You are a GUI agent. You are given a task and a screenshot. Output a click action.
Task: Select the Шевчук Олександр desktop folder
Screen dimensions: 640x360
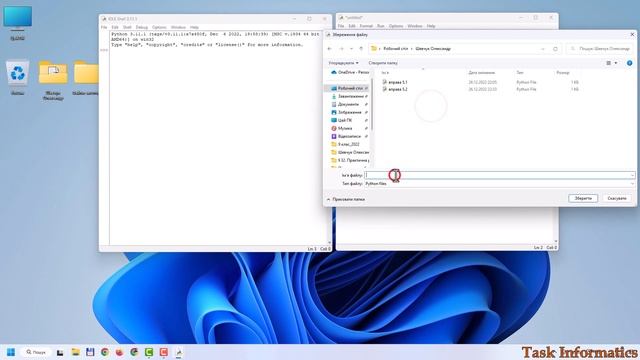click(53, 80)
